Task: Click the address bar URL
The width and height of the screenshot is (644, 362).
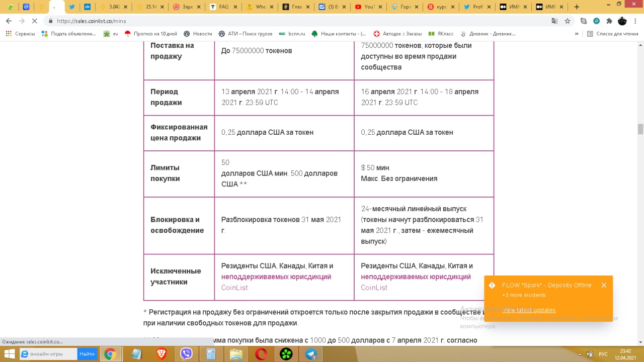Action: [91, 21]
